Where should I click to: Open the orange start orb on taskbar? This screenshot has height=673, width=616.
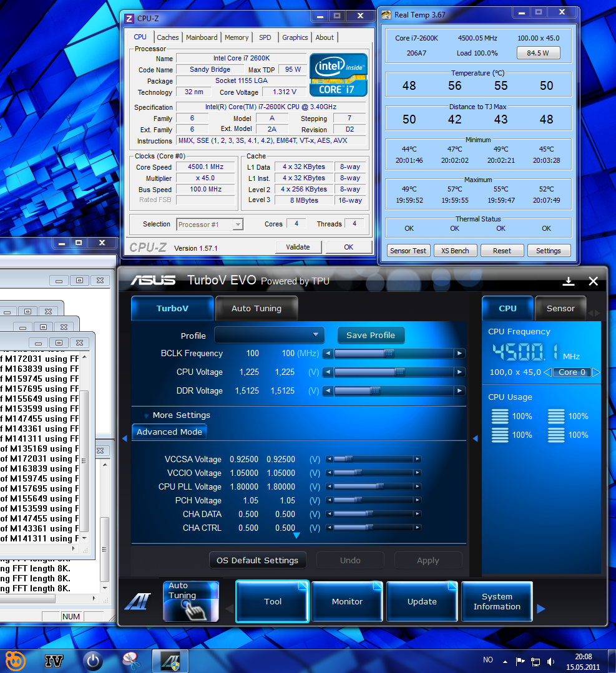click(16, 661)
